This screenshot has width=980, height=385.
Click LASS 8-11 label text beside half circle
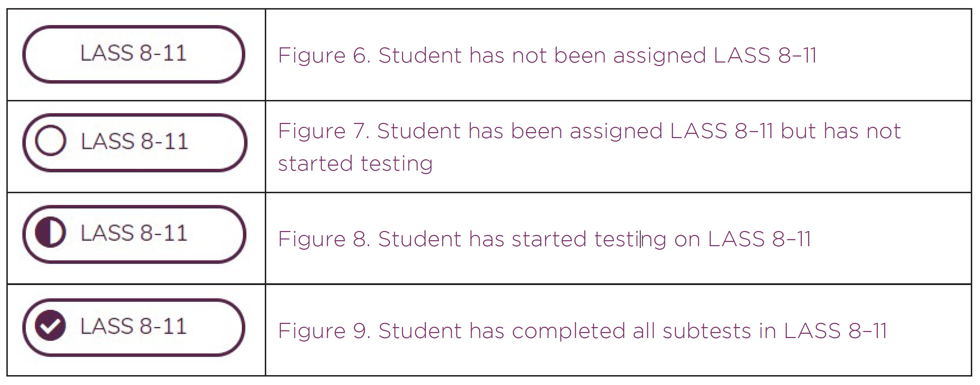[x=134, y=233]
